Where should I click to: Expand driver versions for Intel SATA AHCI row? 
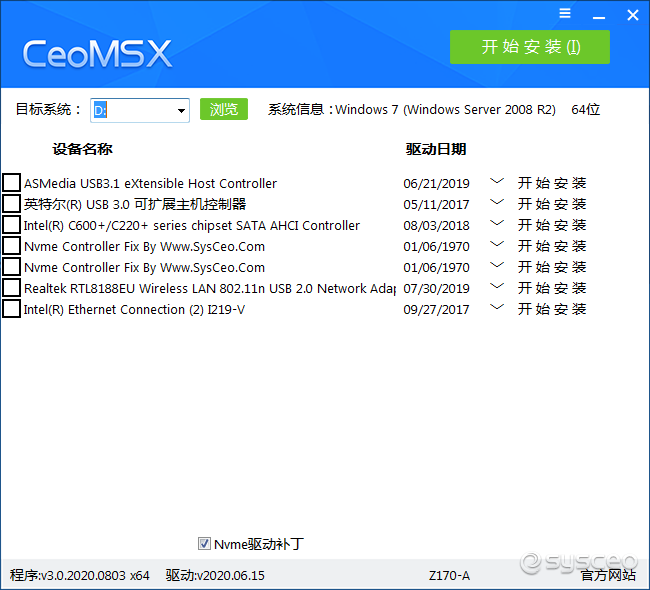(497, 223)
